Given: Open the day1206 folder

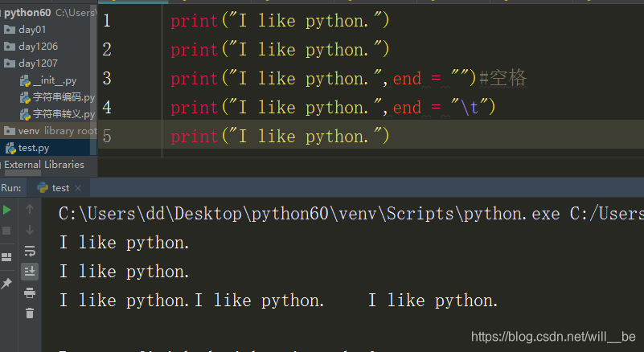Looking at the screenshot, I should 39,47.
